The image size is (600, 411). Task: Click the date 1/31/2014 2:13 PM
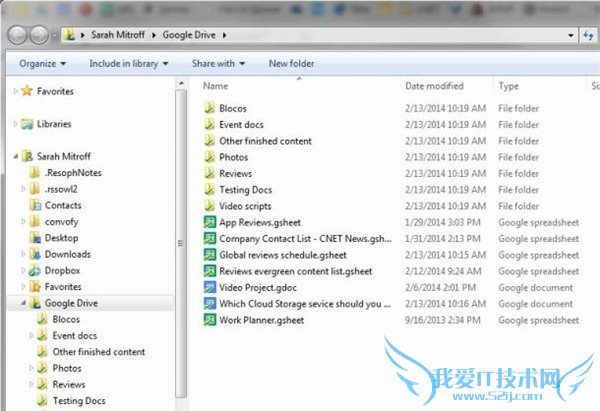[443, 238]
